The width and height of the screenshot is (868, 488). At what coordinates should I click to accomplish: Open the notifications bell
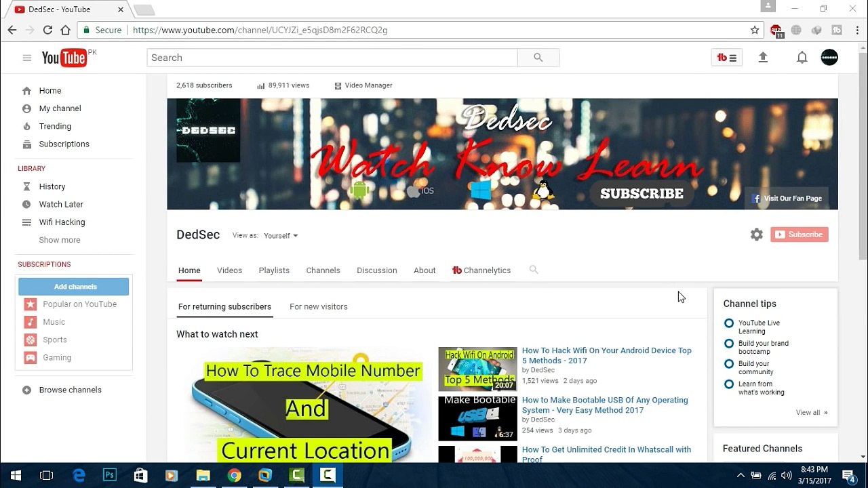coord(802,58)
